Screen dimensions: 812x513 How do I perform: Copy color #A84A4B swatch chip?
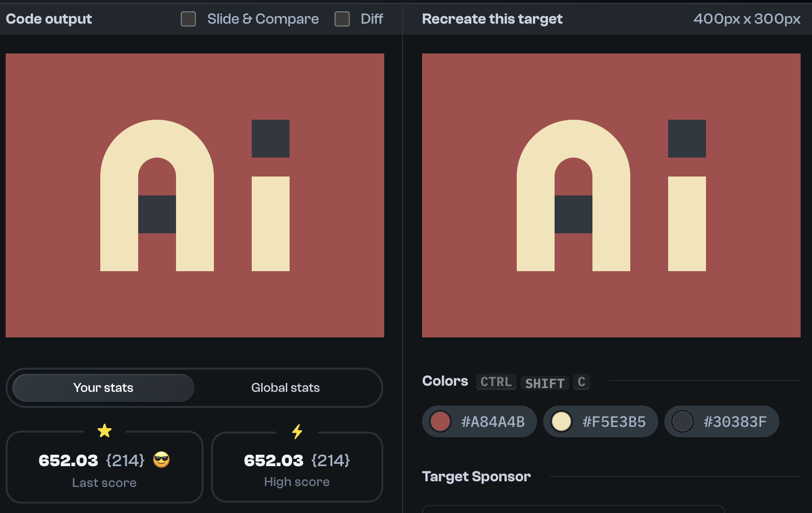[x=479, y=421]
